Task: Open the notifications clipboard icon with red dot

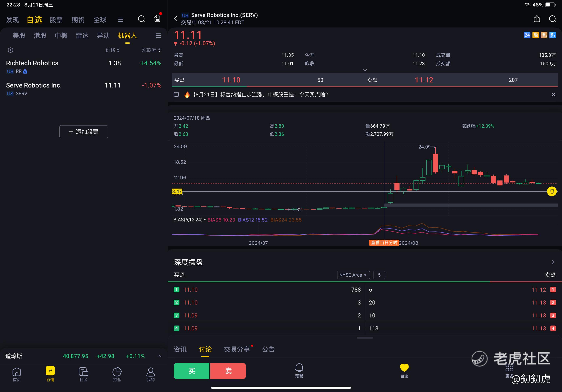Action: [157, 18]
